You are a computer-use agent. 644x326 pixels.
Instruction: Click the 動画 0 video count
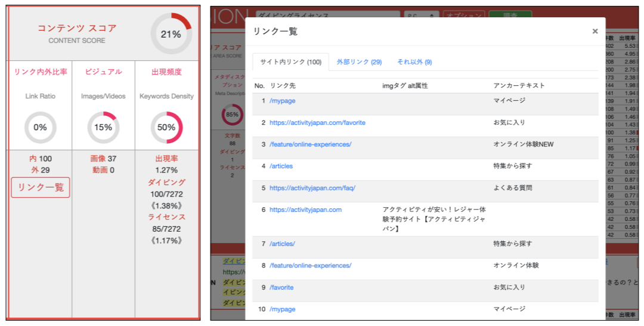click(x=103, y=170)
